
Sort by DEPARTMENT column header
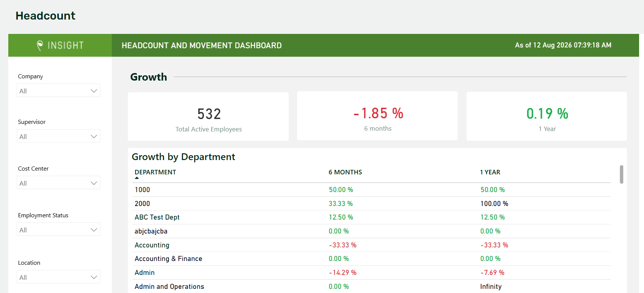(155, 172)
